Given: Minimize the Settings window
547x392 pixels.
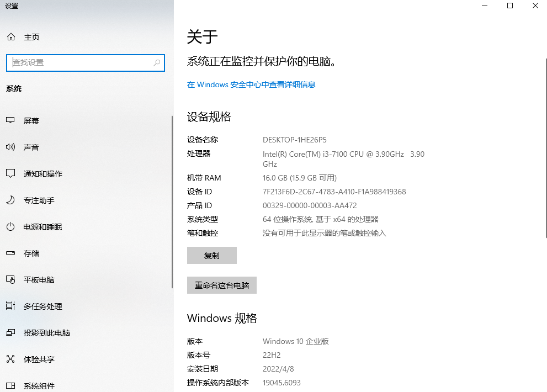Looking at the screenshot, I should [485, 6].
